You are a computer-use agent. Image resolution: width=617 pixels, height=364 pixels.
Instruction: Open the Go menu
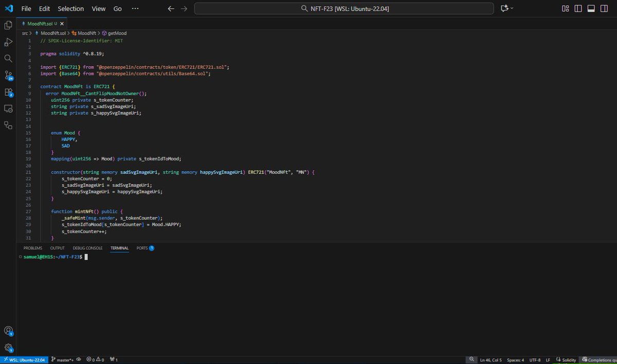point(118,9)
